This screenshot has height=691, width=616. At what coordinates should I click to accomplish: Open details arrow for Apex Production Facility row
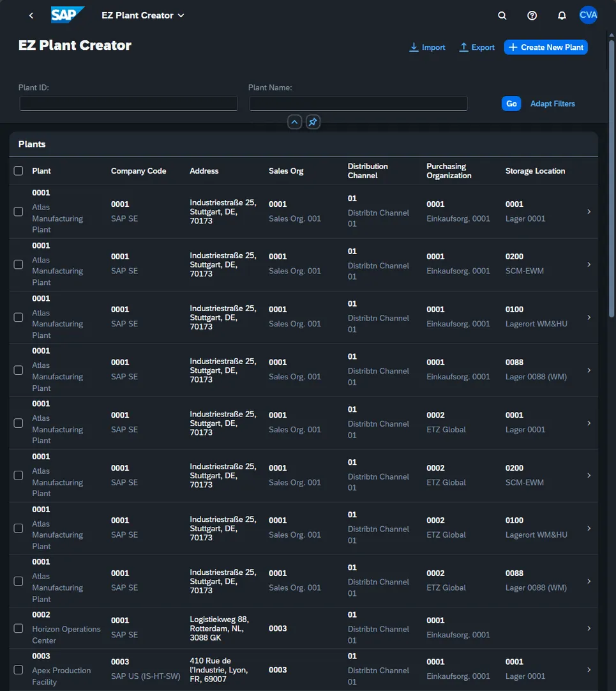tap(589, 670)
